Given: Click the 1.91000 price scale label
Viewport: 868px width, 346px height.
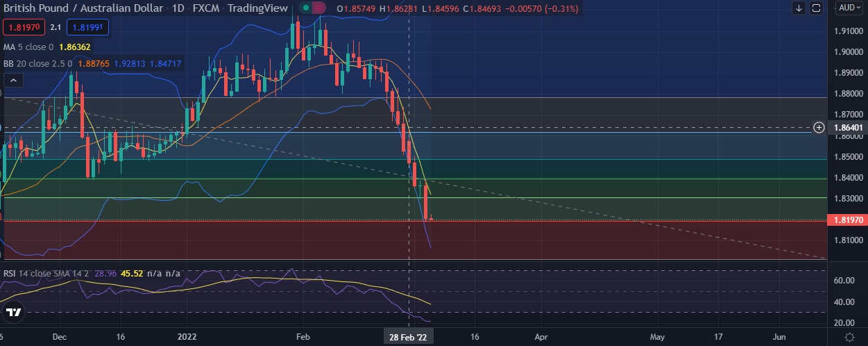Looking at the screenshot, I should (849, 31).
